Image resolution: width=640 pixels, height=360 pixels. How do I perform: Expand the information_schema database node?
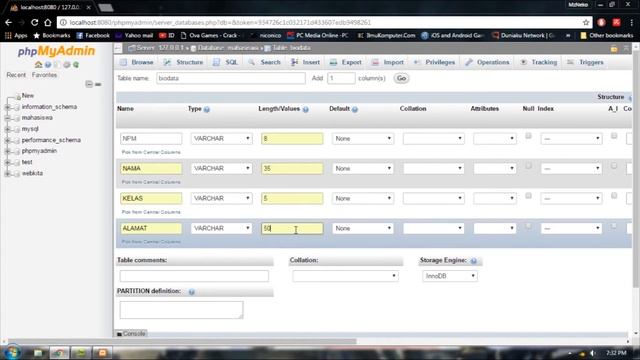click(x=7, y=107)
